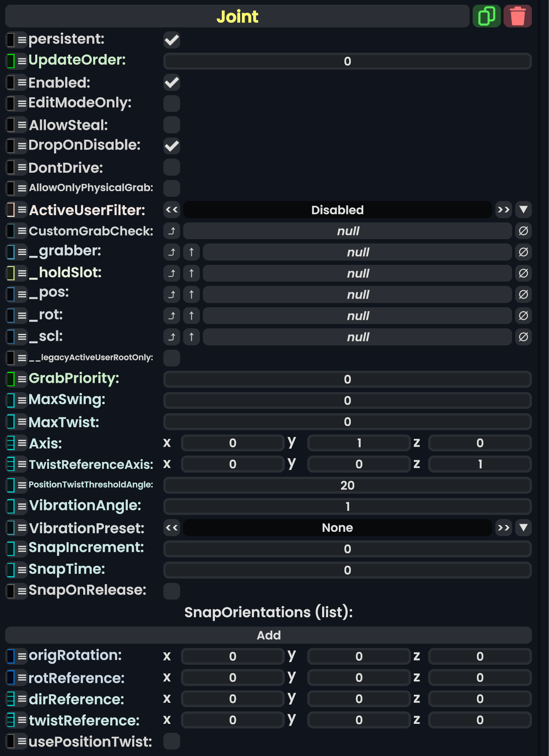549x756 pixels.
Task: Step VibrationPreset back with << button
Action: 172,528
